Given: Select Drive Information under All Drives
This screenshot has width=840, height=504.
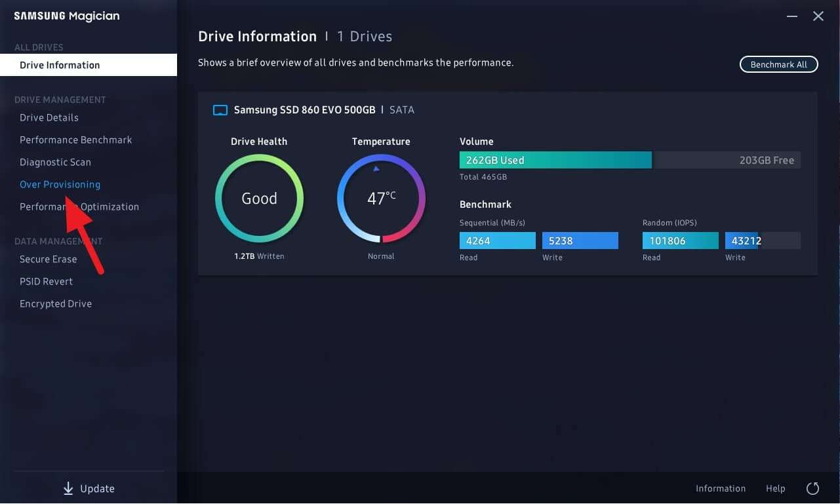Looking at the screenshot, I should [x=60, y=65].
